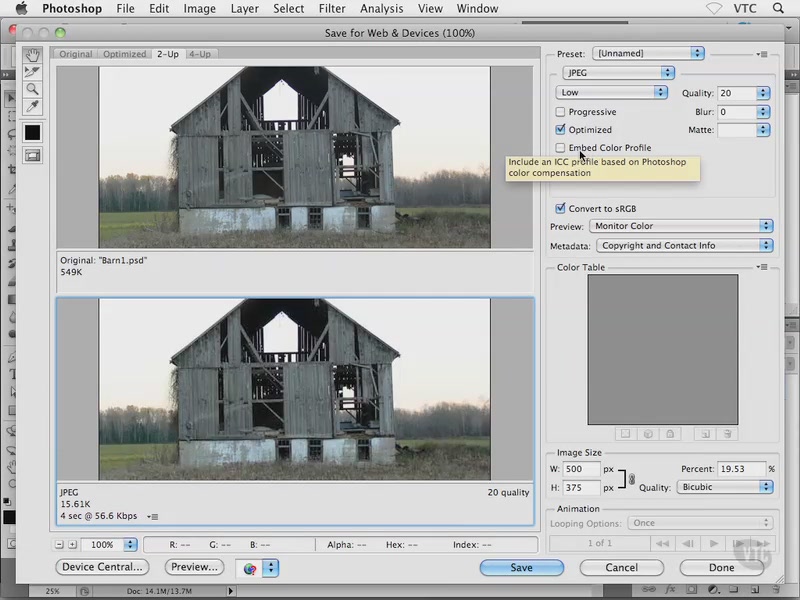The height and width of the screenshot is (600, 800).
Task: Open the Preview Monitor Color dropdown
Action: click(681, 226)
